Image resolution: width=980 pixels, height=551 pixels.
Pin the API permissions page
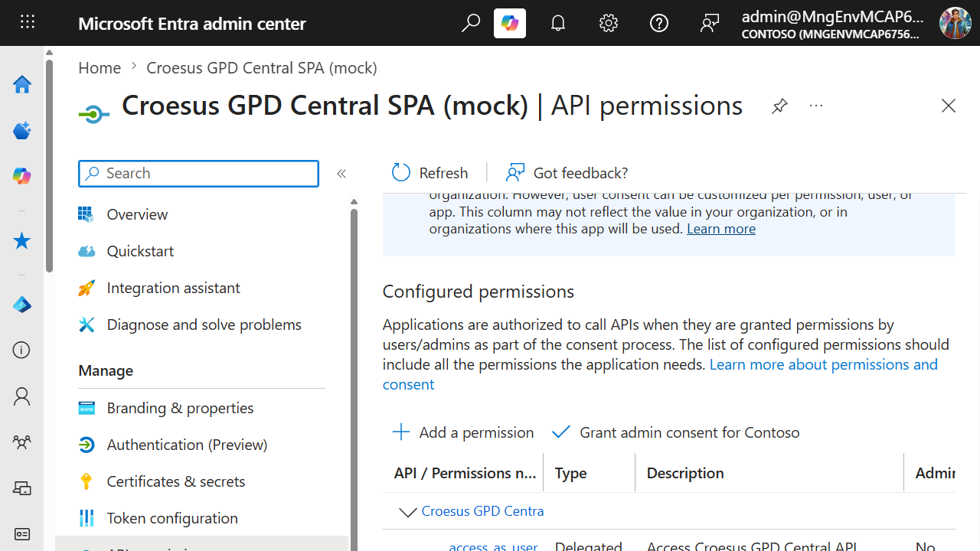(x=779, y=106)
